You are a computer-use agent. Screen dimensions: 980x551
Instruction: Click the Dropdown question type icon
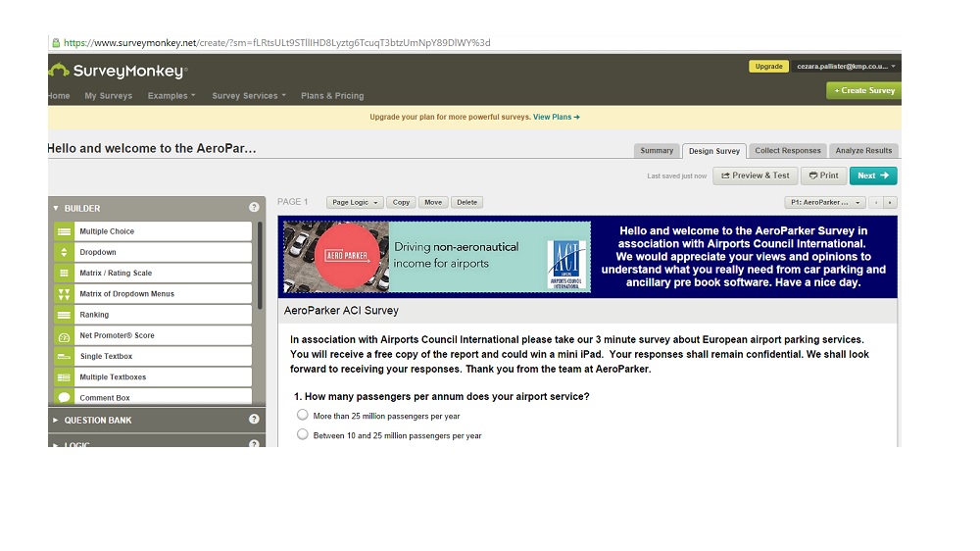[64, 252]
